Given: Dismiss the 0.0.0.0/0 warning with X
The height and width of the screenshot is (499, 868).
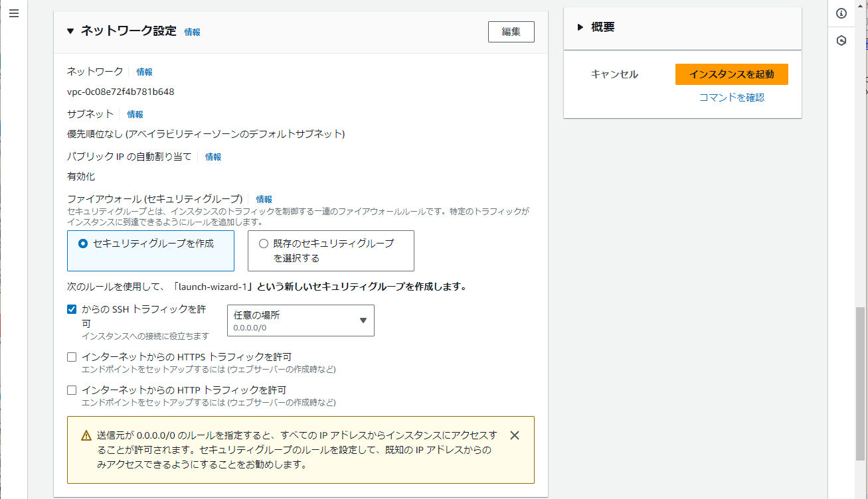Looking at the screenshot, I should (x=514, y=435).
